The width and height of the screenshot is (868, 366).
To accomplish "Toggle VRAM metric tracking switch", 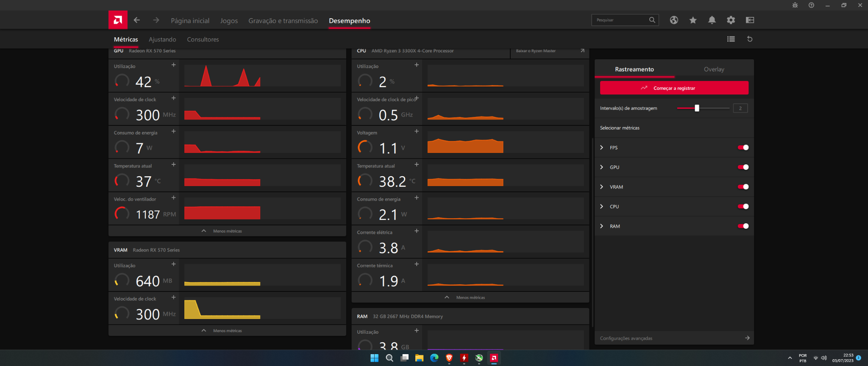I will (743, 187).
